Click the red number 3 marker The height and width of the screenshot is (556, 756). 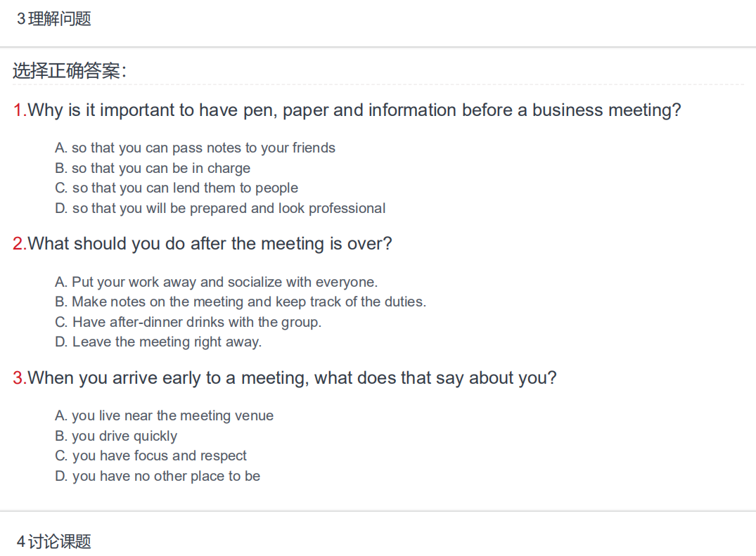pos(19,377)
